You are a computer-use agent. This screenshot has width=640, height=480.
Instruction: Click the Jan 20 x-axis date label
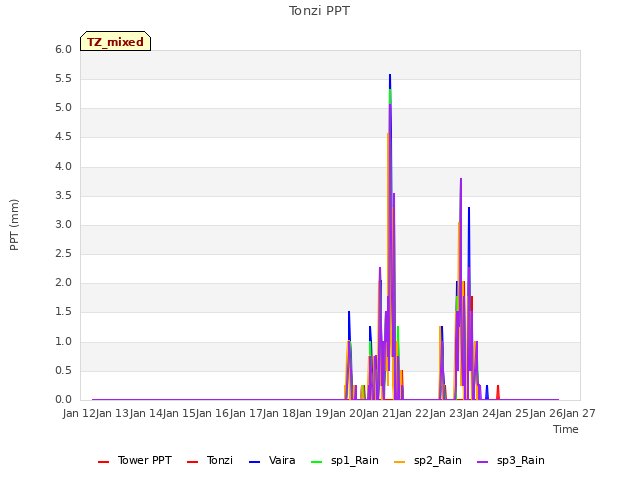pos(346,413)
